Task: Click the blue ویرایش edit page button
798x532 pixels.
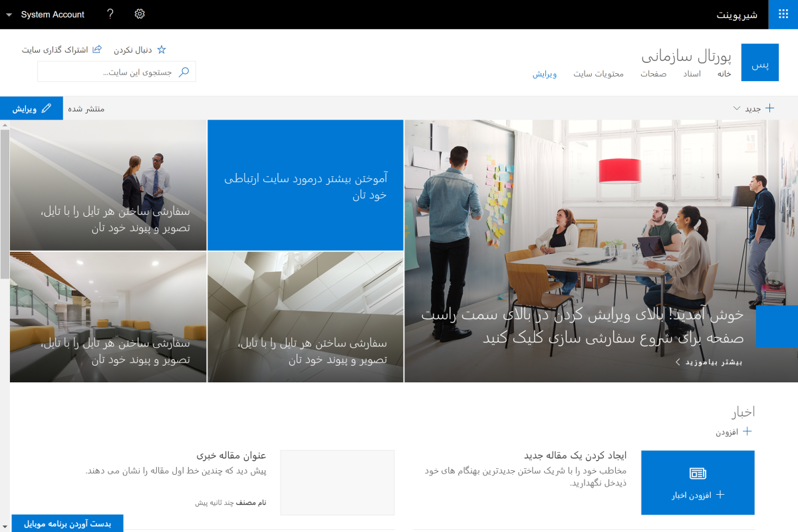Action: tap(31, 108)
